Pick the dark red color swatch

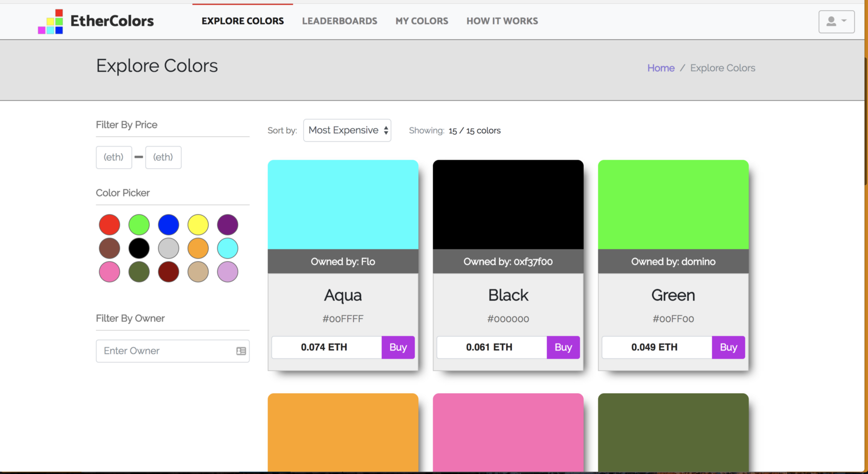pos(169,272)
